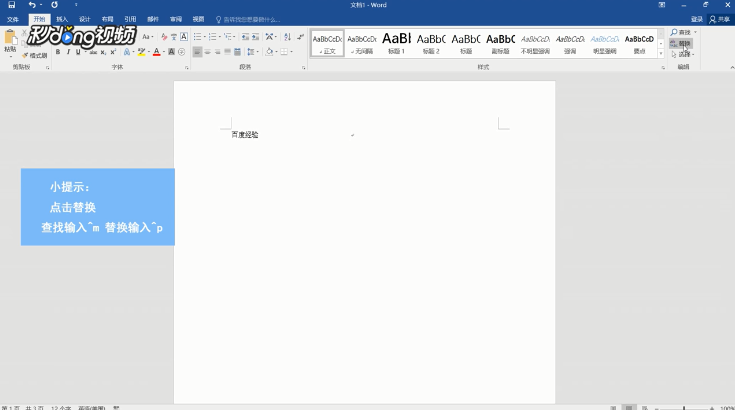Click the Increase Indent icon
The height and width of the screenshot is (410, 735).
[255, 37]
